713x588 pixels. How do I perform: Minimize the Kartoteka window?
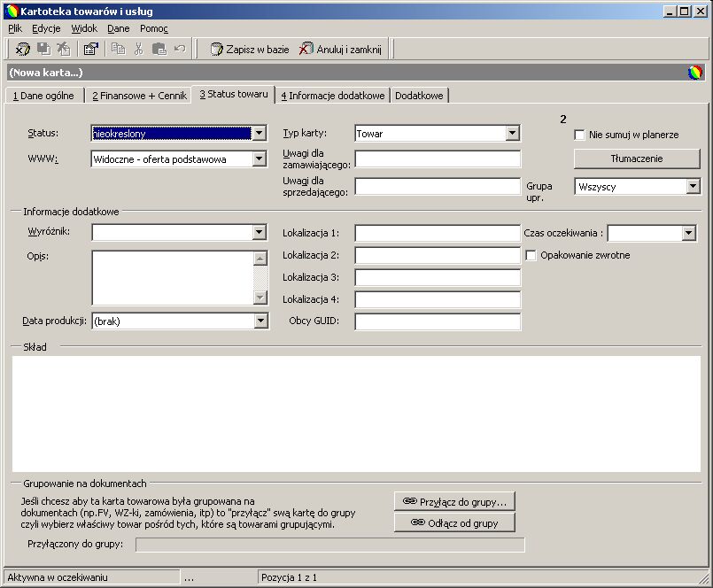[x=669, y=12]
